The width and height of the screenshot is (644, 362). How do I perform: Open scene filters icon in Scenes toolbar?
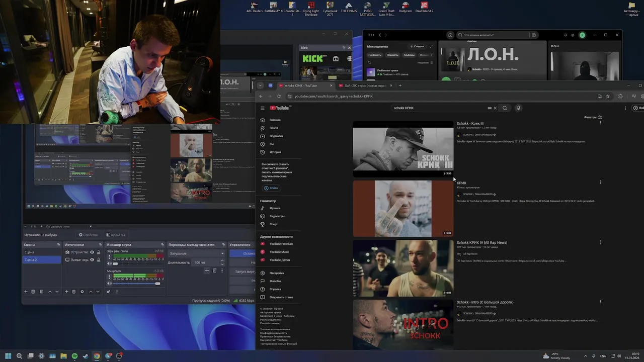click(41, 292)
